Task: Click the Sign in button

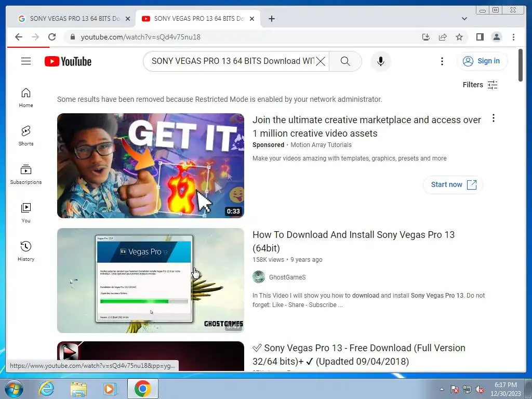Action: click(482, 61)
